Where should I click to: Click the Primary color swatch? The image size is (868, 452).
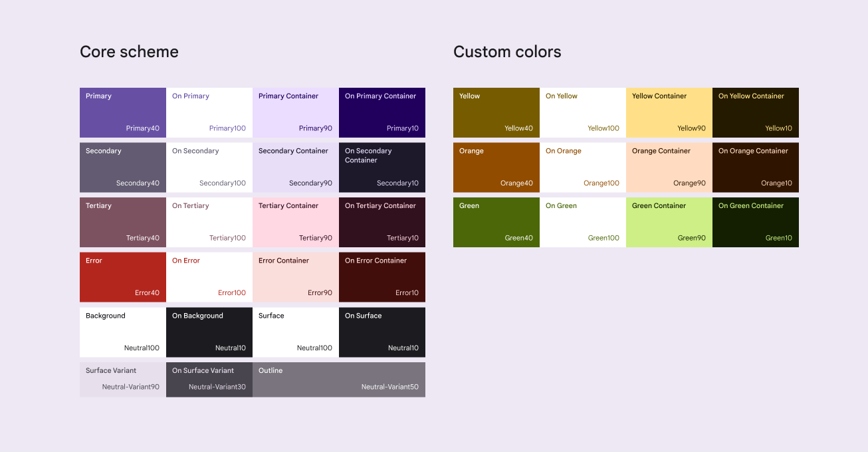pos(123,112)
